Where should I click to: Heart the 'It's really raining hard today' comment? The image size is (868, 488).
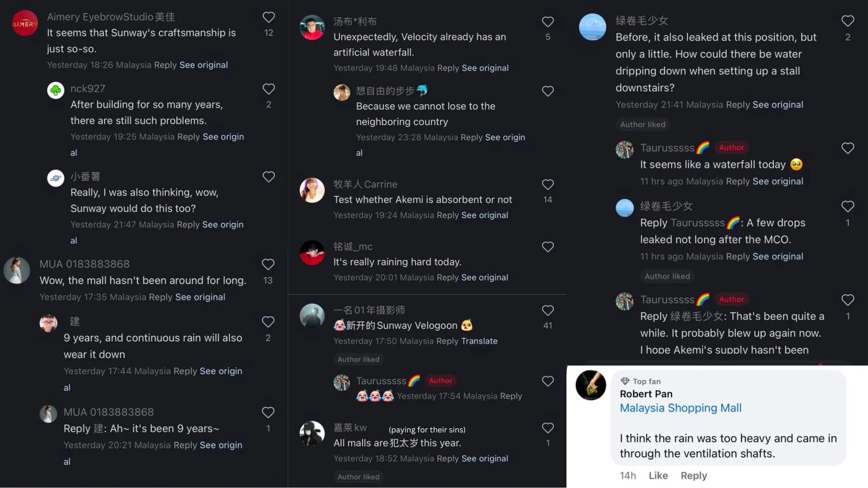coord(547,247)
